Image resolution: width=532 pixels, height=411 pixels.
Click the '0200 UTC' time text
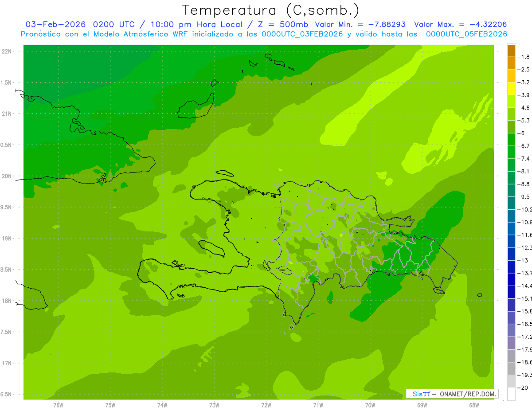coord(114,24)
